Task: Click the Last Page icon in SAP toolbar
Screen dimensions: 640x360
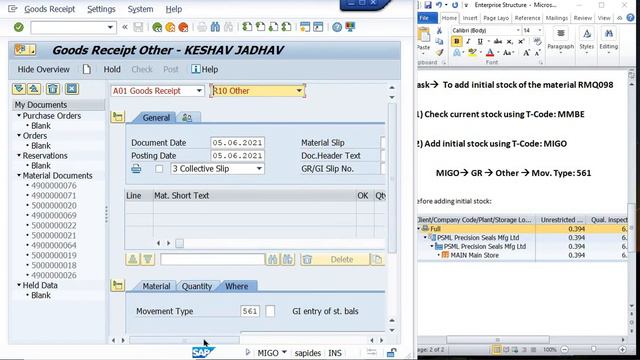Action: pos(287,27)
